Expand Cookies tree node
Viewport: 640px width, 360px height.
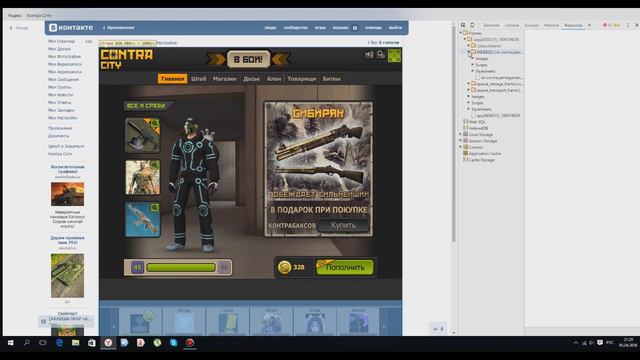461,147
